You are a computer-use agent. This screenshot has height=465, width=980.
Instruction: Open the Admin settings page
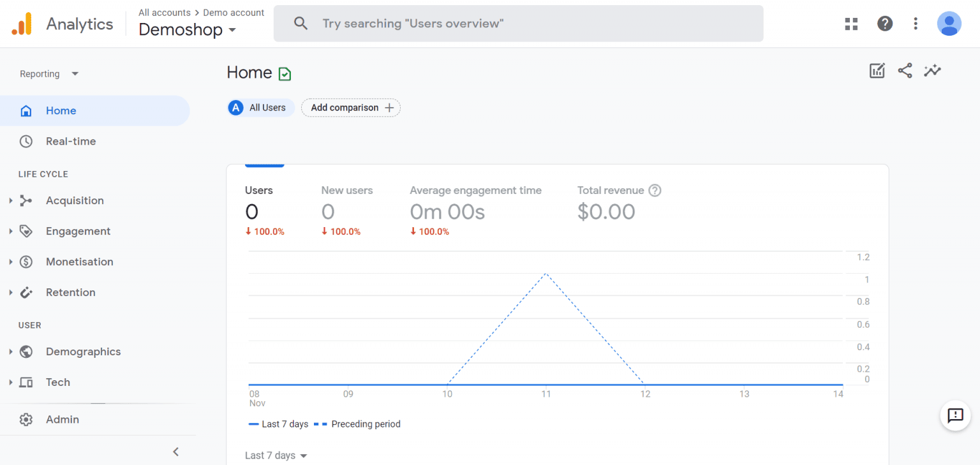(x=63, y=420)
